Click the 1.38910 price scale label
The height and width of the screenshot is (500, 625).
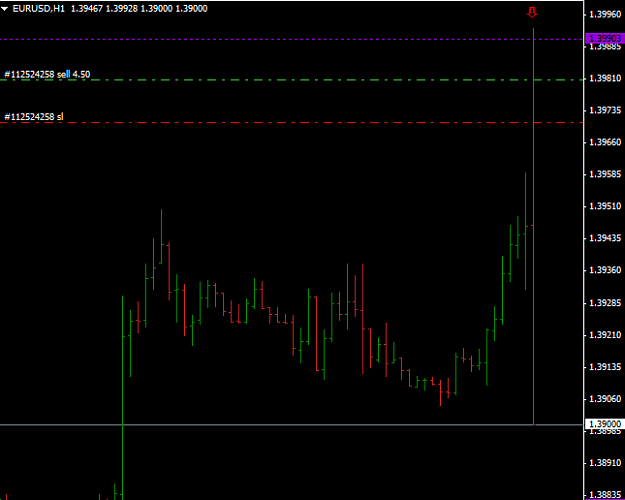[x=605, y=463]
